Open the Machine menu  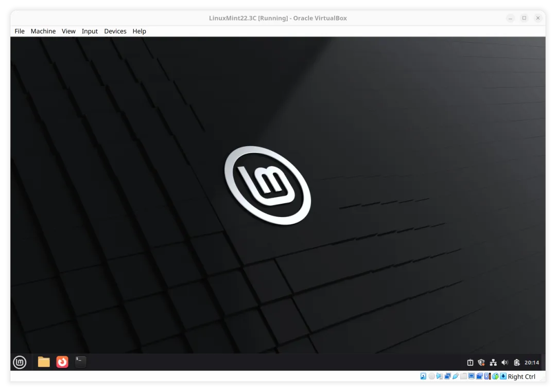coord(43,31)
